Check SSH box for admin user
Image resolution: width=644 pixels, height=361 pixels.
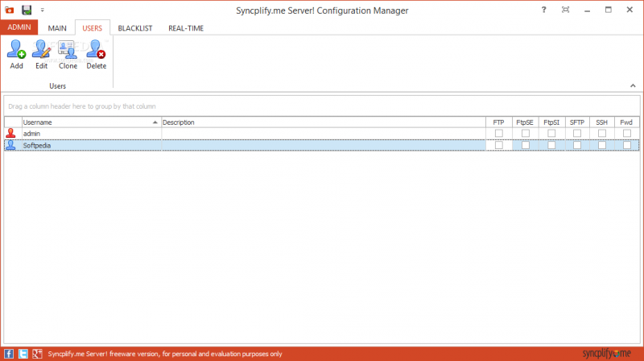pos(601,133)
